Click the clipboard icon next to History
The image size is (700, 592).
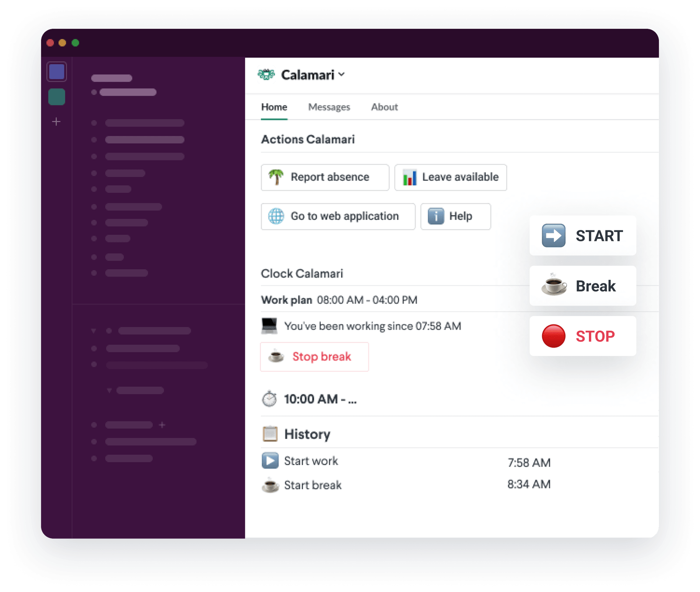[270, 434]
